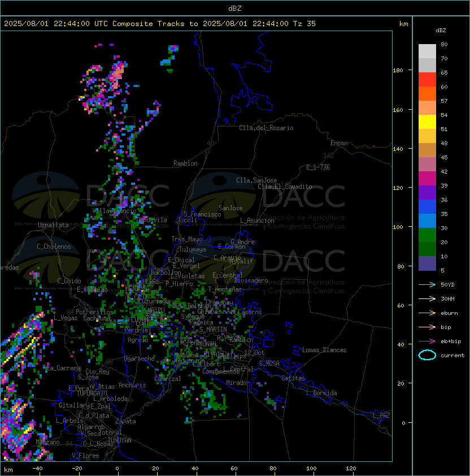Pick the bright green 30 dBZ swatch

[x=427, y=235]
